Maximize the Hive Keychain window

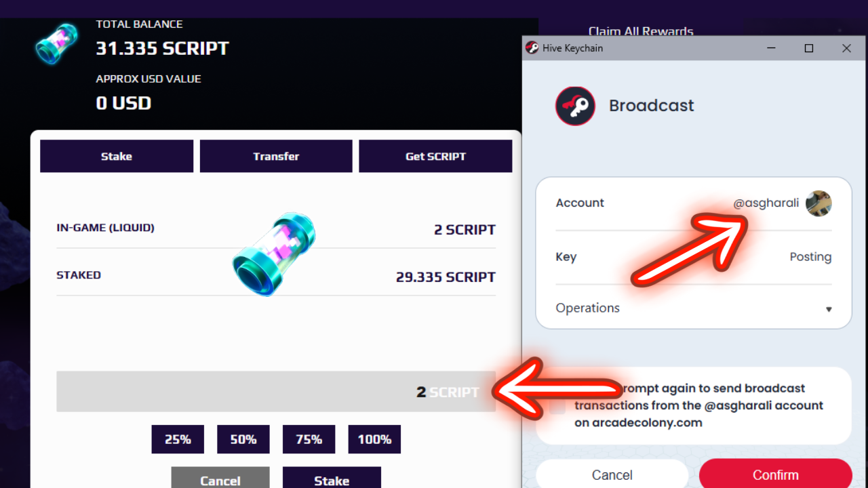(x=809, y=48)
